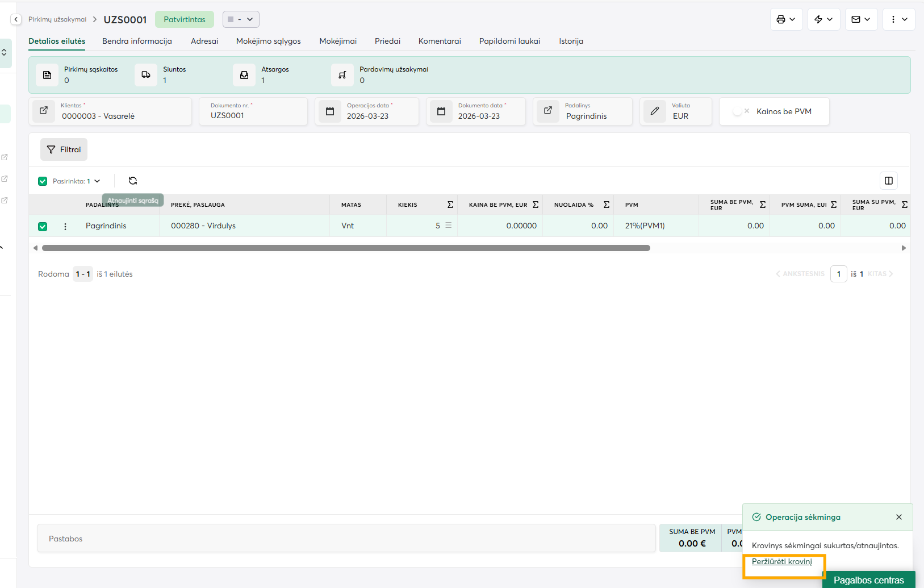Click the back arrow to Pirkimų užsakymai

pyautogui.click(x=16, y=19)
